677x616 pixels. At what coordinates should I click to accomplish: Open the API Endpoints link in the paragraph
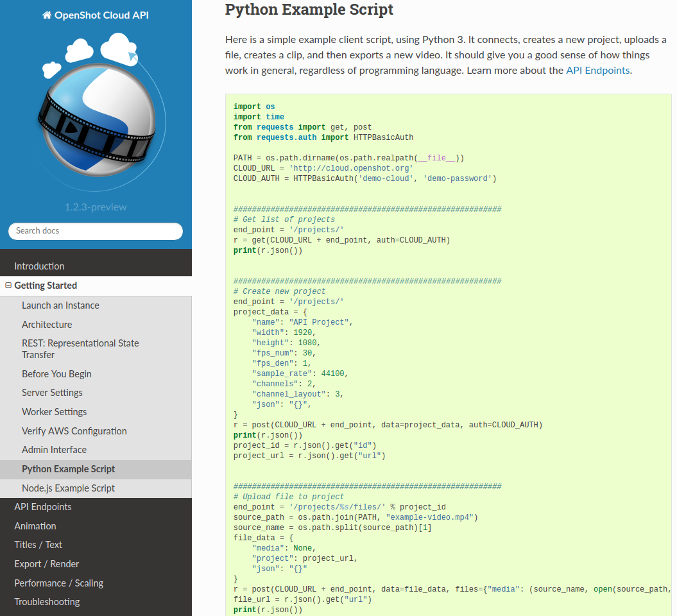pos(597,71)
